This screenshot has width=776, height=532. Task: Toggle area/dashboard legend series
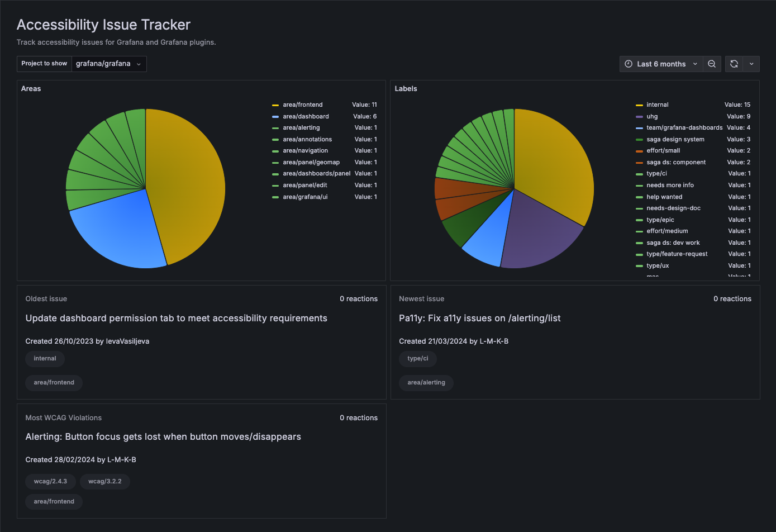tap(306, 116)
